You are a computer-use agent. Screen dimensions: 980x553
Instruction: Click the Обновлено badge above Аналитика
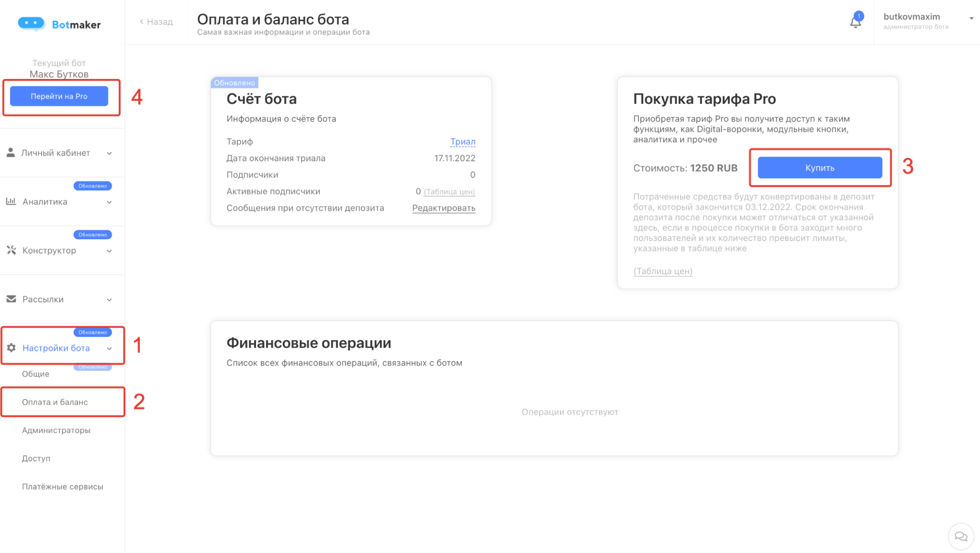93,186
